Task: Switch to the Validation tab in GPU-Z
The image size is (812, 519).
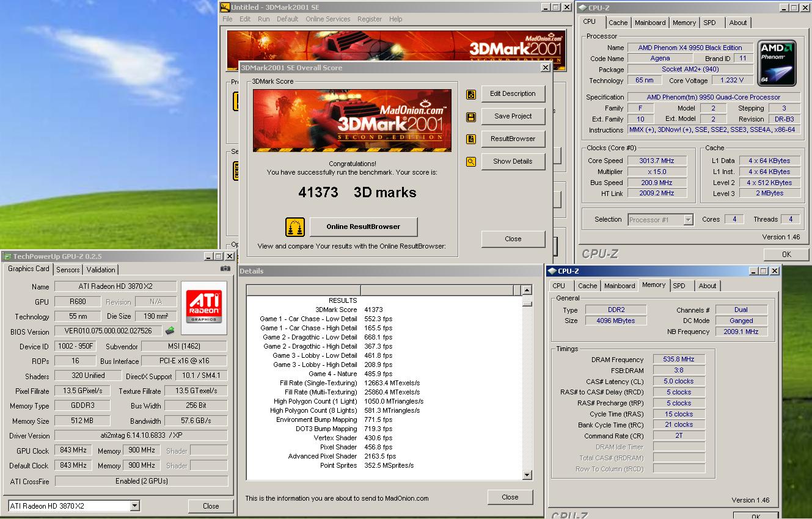Action: click(101, 270)
